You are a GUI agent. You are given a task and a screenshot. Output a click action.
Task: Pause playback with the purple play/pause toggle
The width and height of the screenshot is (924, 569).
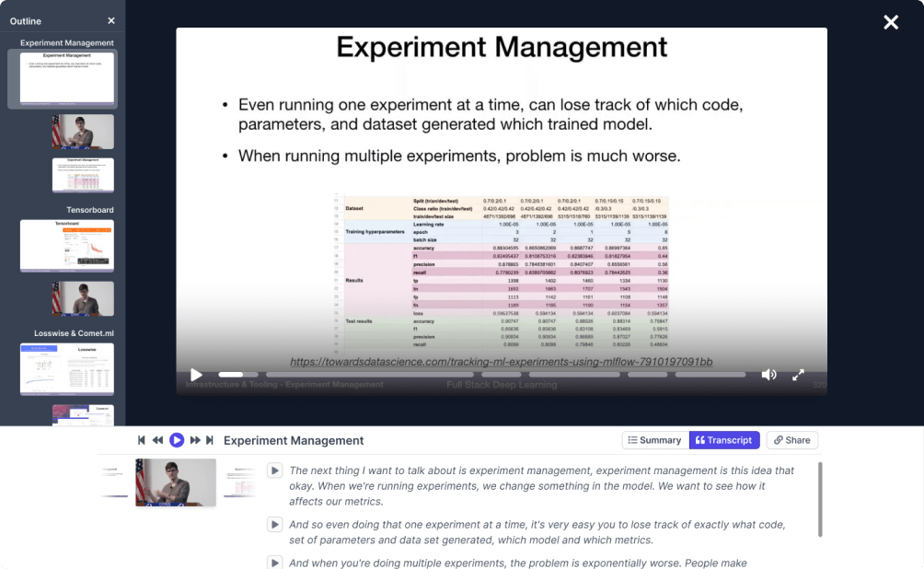(177, 440)
